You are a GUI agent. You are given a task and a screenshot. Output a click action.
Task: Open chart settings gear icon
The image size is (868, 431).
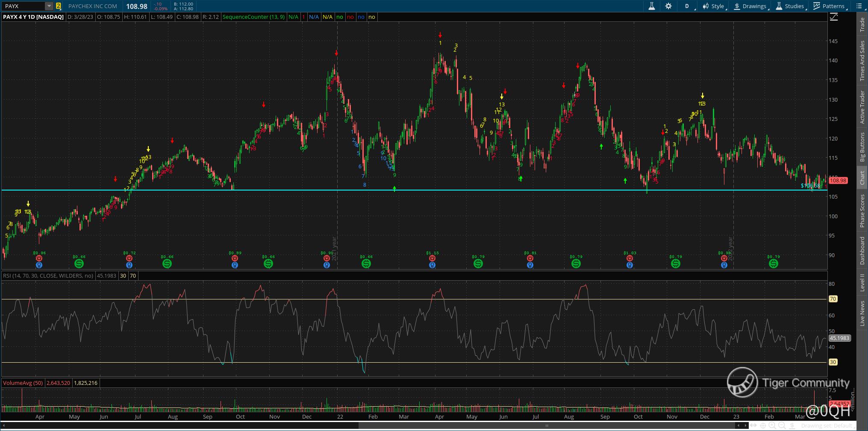pyautogui.click(x=668, y=6)
